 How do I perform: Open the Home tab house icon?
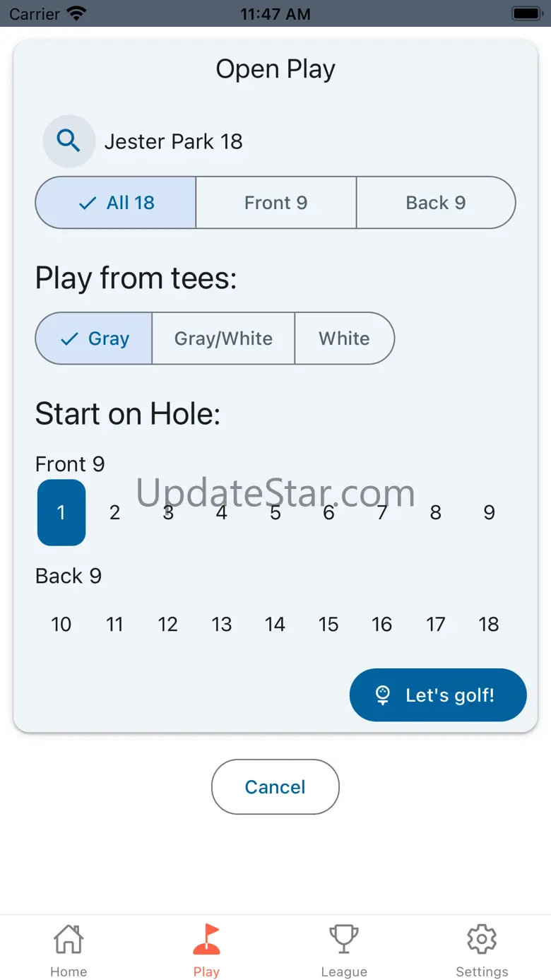click(69, 940)
